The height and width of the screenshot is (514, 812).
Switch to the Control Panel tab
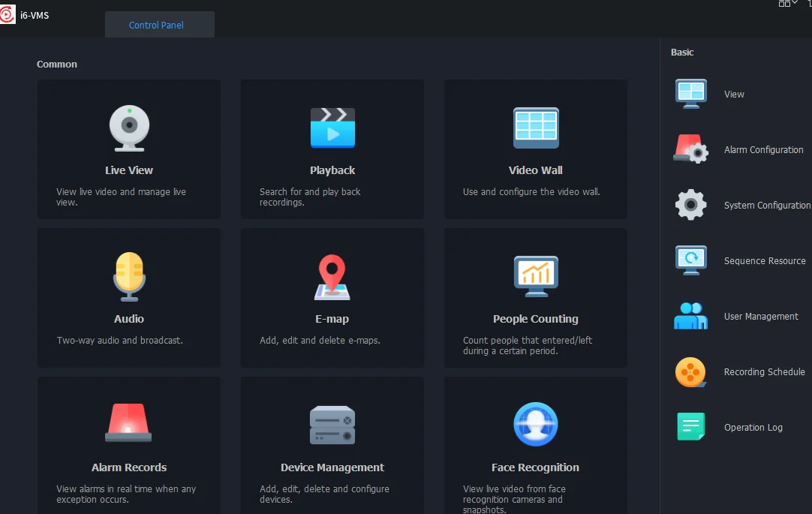tap(158, 24)
